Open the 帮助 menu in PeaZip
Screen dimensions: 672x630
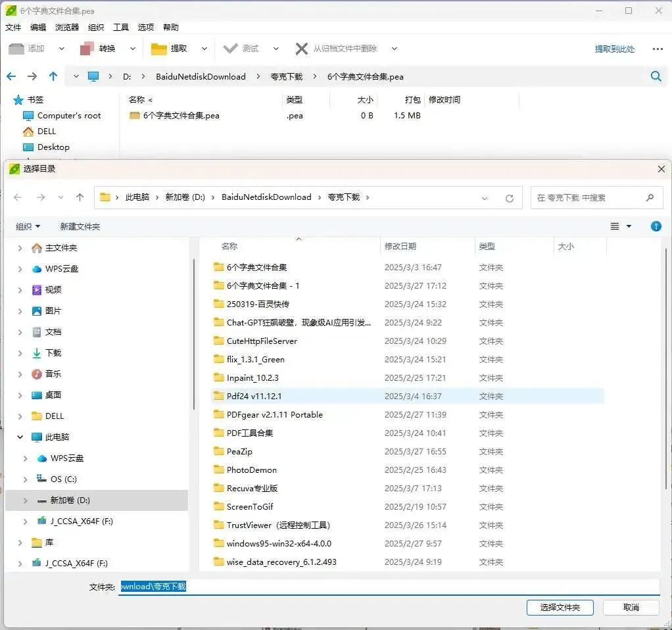click(x=170, y=28)
